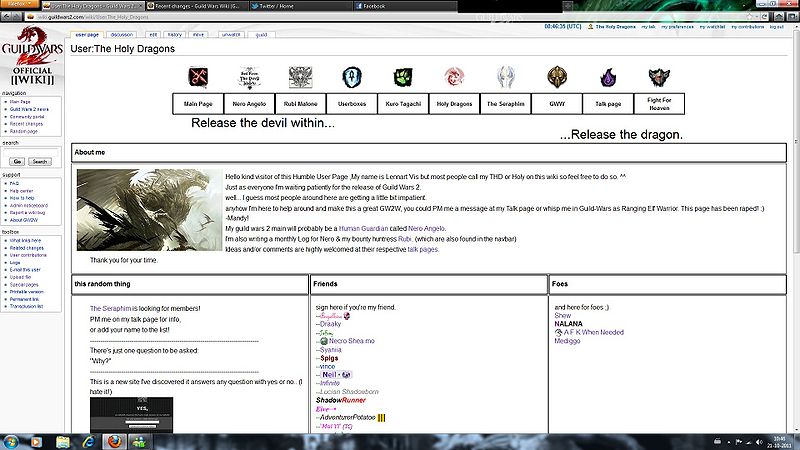Open the talk pages link
Image resolution: width=800 pixels, height=450 pixels.
pyautogui.click(x=423, y=249)
